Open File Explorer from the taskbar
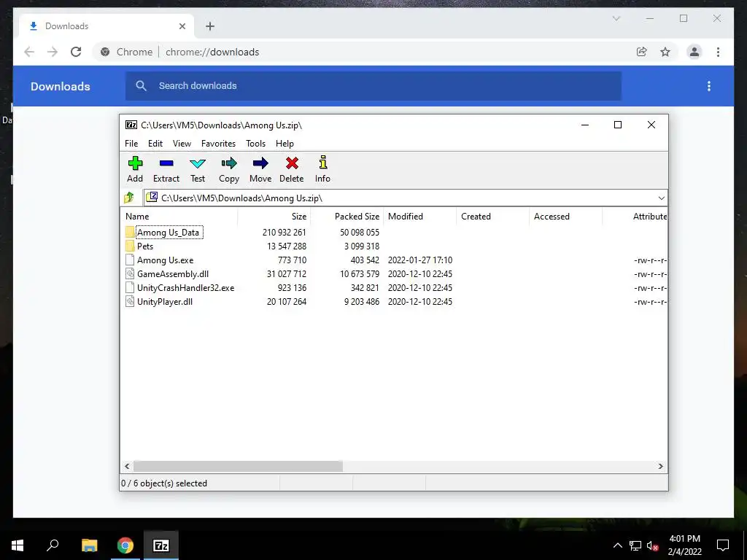The width and height of the screenshot is (747, 560). (89, 545)
